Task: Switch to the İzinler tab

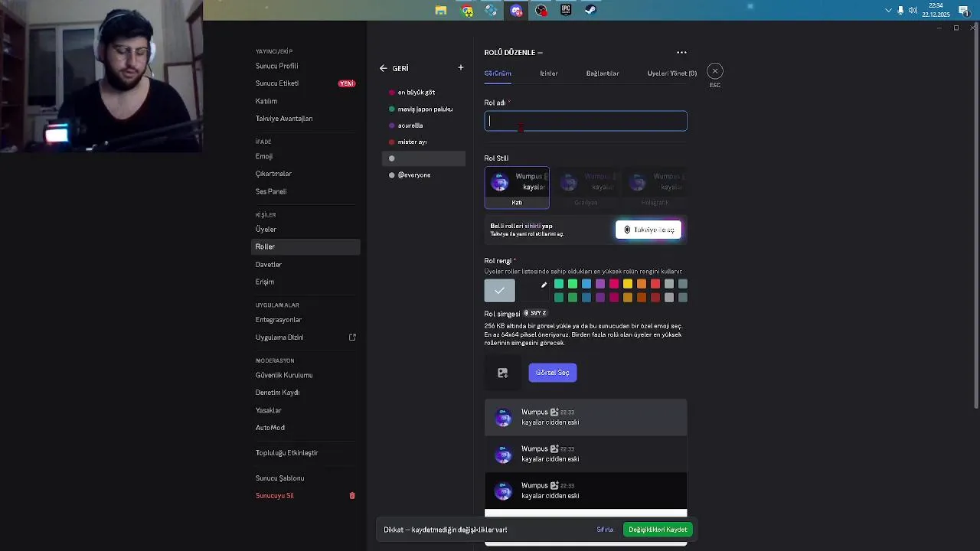Action: point(549,73)
